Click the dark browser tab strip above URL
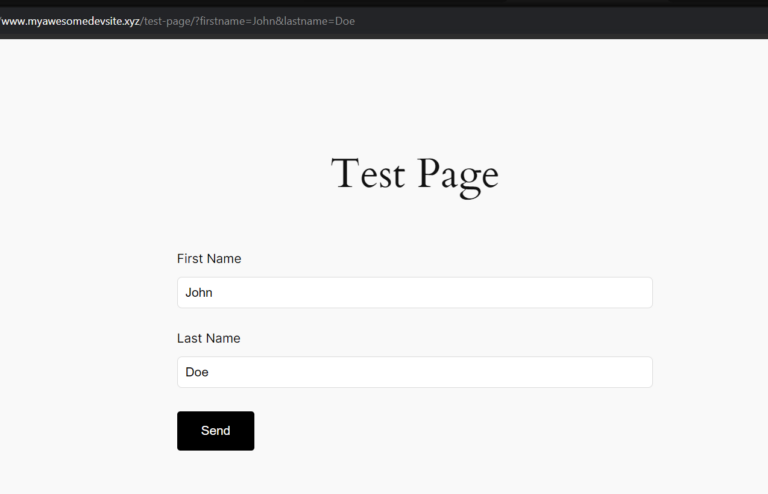The image size is (768, 494). coord(400,3)
